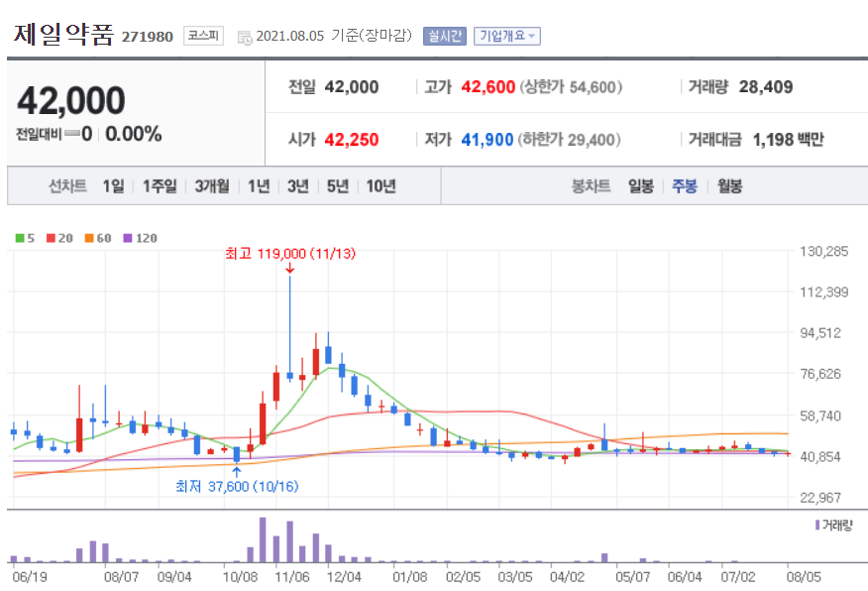Click the 최저 37,600 (10/16) label
The image size is (868, 591).
pyautogui.click(x=237, y=486)
